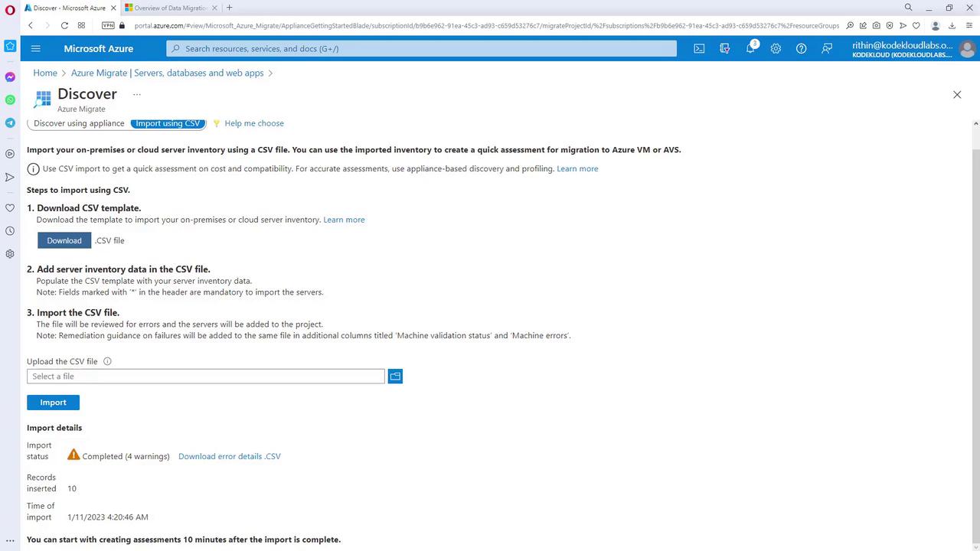This screenshot has height=551, width=980.
Task: Open the Cloud Shell icon
Action: click(x=699, y=48)
